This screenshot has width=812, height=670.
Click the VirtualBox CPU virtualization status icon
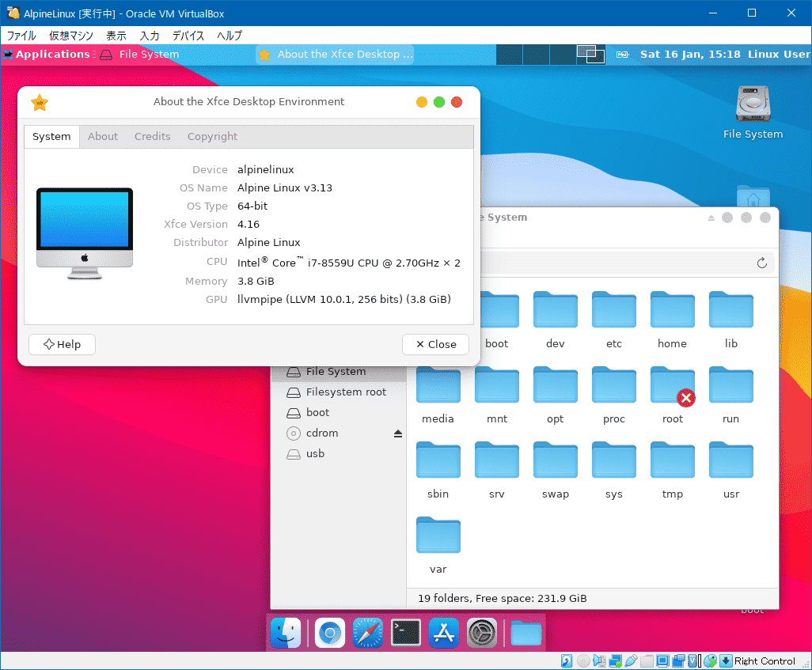point(694,661)
